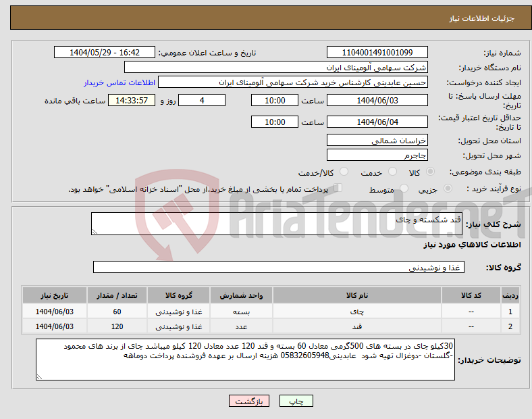Click the چاپ (print) button
Viewport: 532px width, 419px height.
(296, 401)
